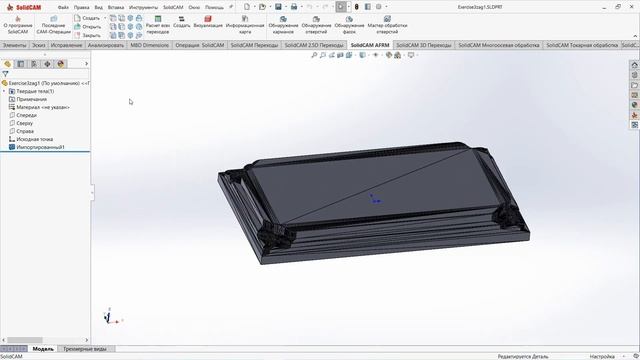
Task: Open the Файл menu
Action: point(63,7)
